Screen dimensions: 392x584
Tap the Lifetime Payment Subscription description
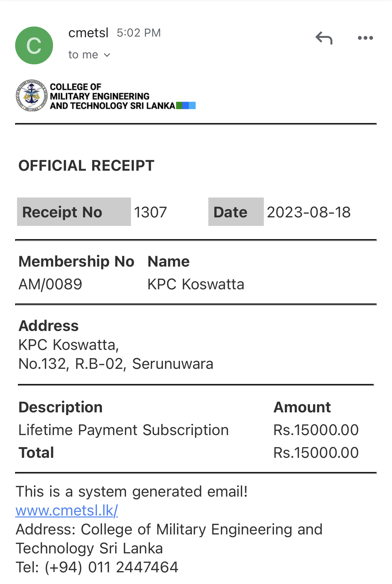point(123,430)
